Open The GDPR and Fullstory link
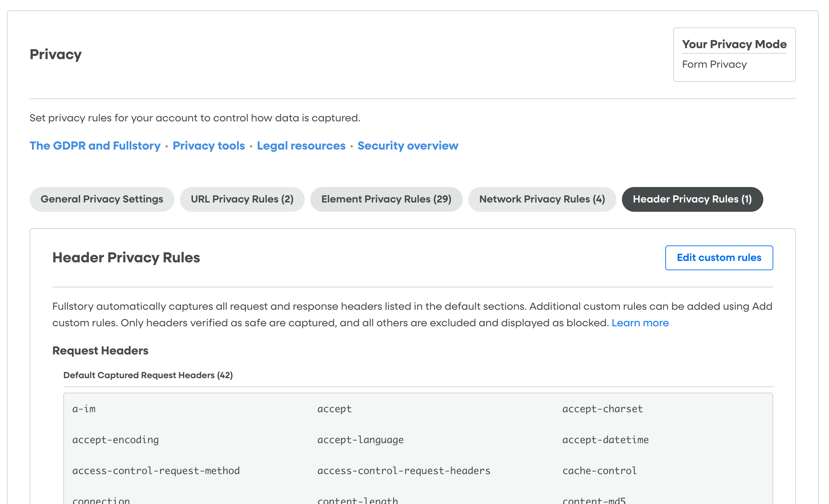This screenshot has width=829, height=504. (95, 146)
